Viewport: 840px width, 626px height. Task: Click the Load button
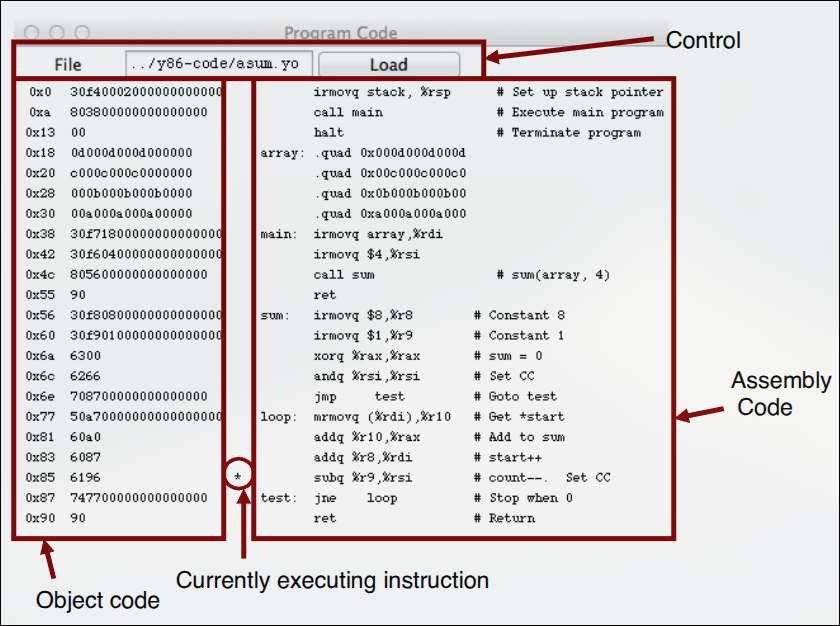coord(389,65)
